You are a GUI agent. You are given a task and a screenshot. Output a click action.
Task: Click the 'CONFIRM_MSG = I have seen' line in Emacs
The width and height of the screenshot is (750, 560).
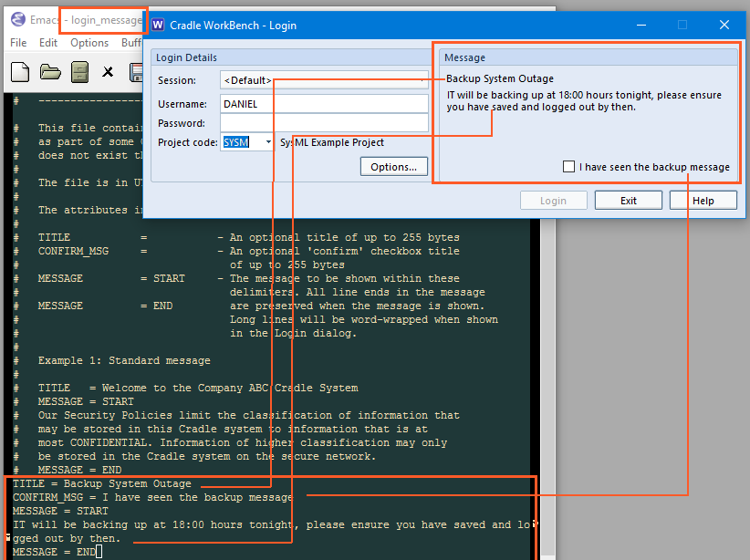(152, 497)
